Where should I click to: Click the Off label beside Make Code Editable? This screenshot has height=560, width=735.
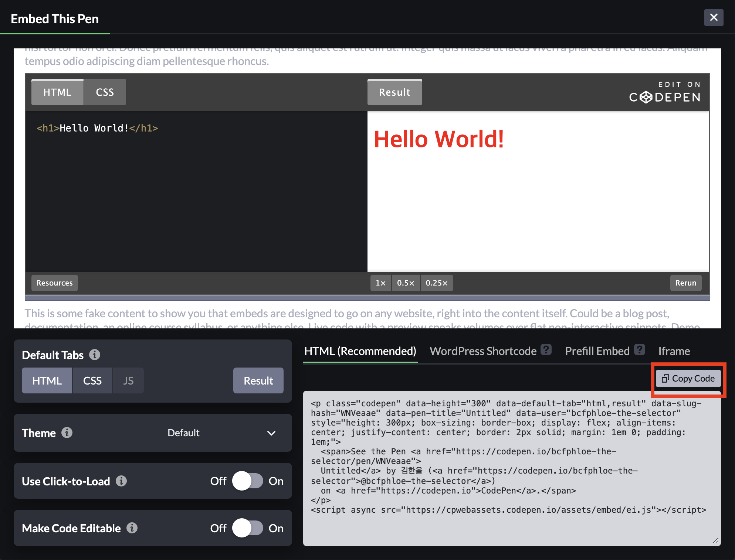218,528
